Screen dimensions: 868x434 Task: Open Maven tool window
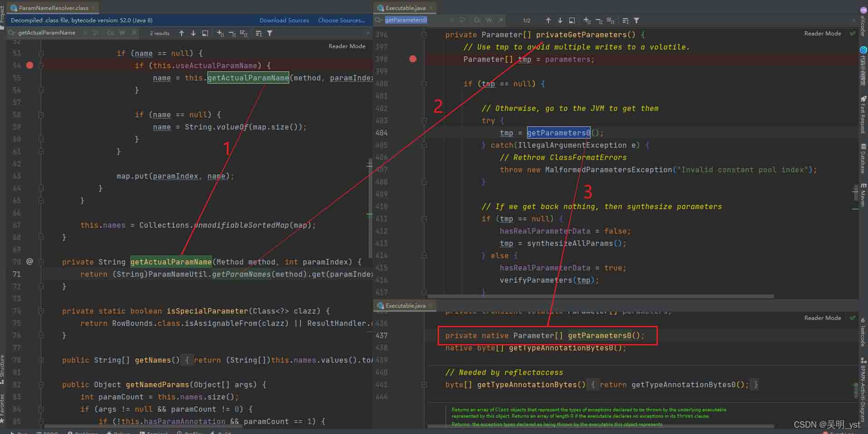coord(863,195)
